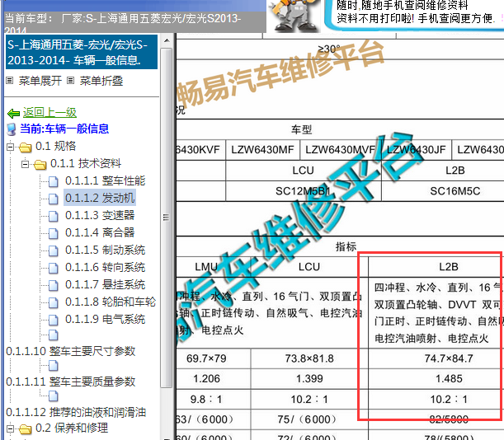Viewport: 504px width, 440px height.
Task: Click the 0.1 规格 folder icon
Action: pos(25,147)
